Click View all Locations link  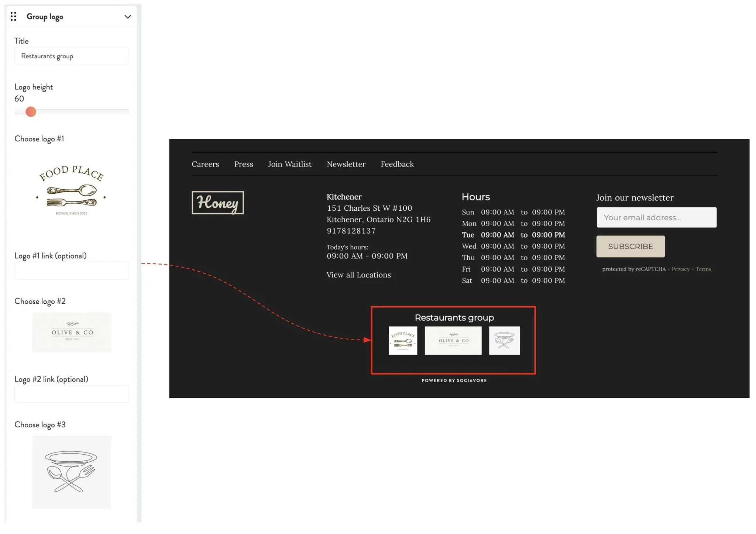click(358, 275)
